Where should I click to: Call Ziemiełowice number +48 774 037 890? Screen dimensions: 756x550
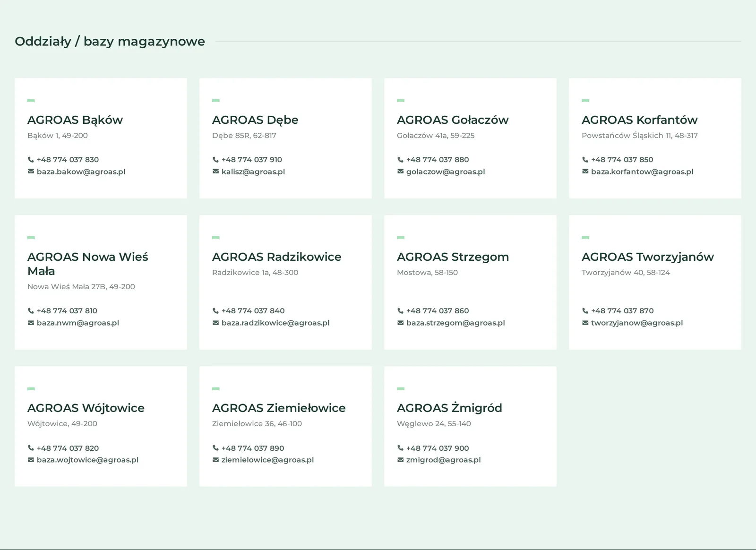tap(253, 448)
